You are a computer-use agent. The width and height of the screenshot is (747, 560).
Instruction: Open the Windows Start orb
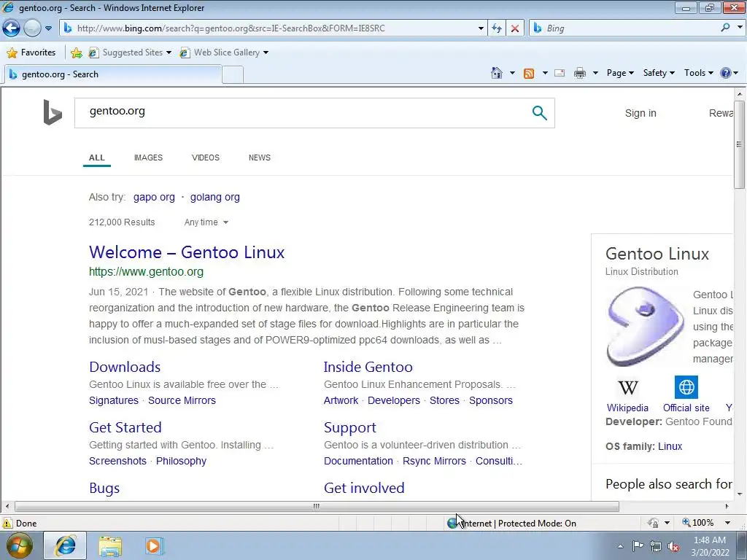[19, 545]
